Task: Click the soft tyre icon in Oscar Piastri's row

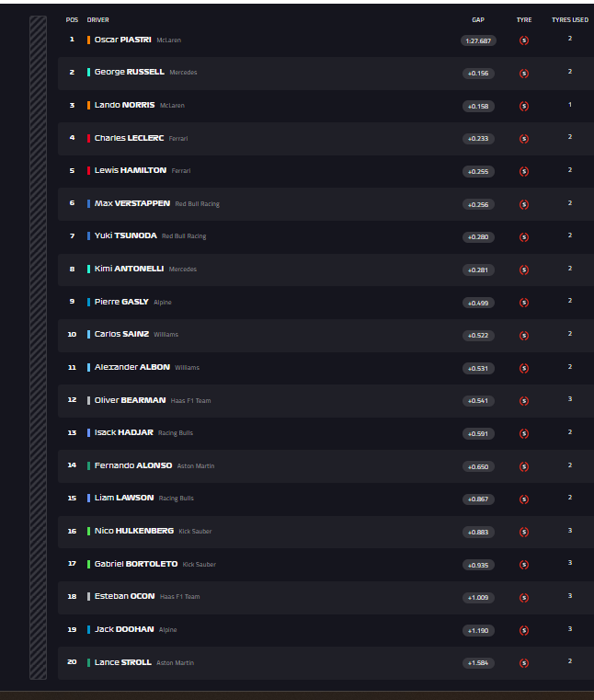Action: pos(524,40)
